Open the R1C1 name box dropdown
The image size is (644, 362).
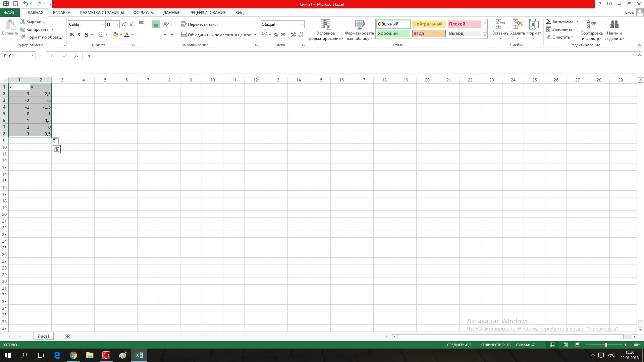tap(32, 56)
